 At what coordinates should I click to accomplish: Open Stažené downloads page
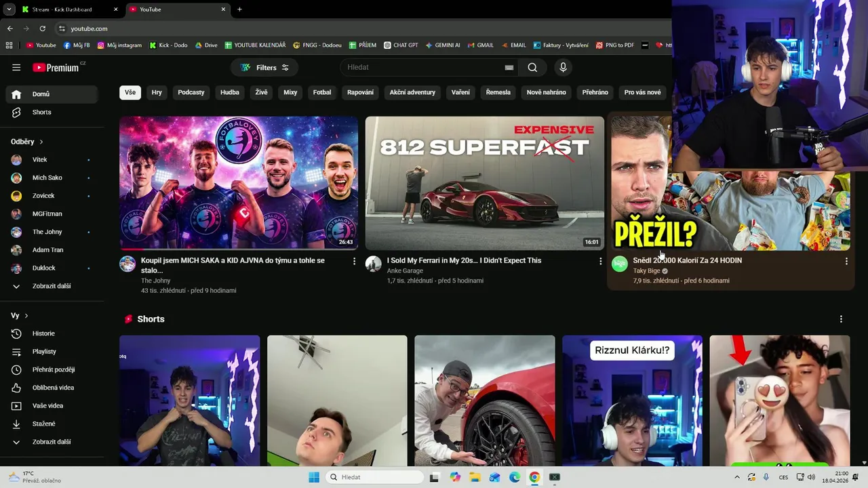(x=52, y=424)
